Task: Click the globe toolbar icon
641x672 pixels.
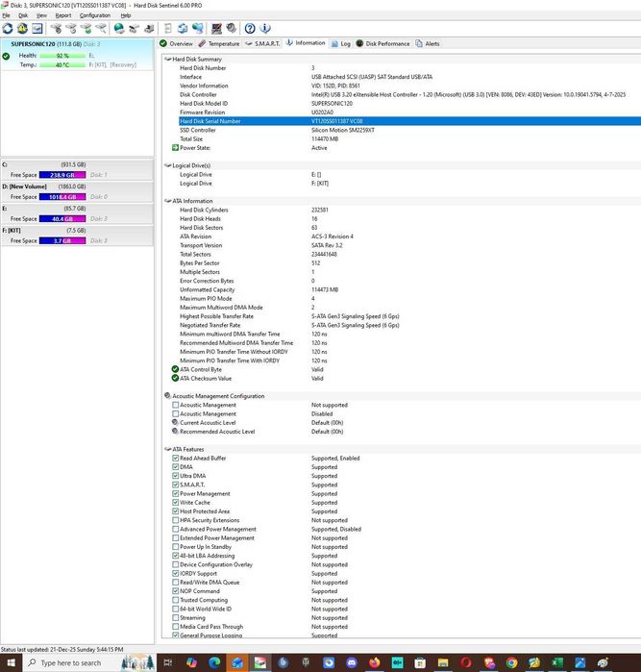Action: (119, 29)
